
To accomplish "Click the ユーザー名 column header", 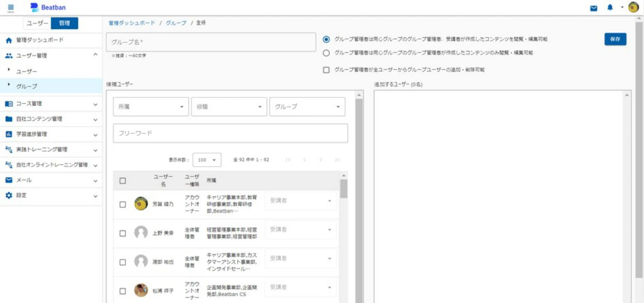I will click(x=163, y=181).
